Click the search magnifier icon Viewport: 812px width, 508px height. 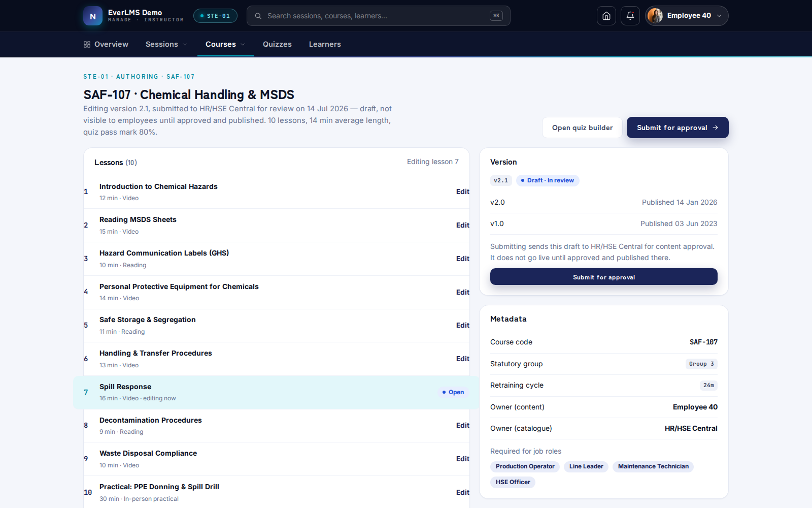pyautogui.click(x=258, y=16)
